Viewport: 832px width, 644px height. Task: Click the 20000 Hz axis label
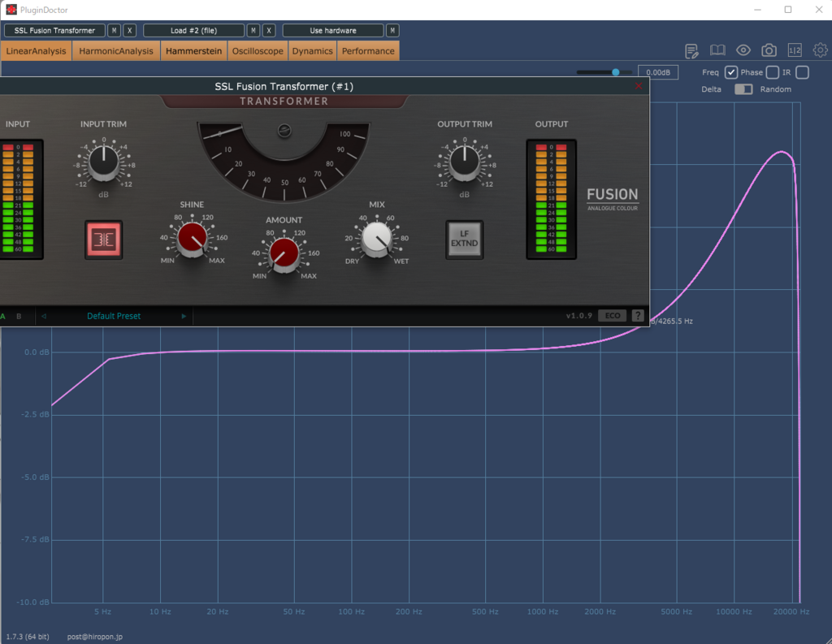click(791, 612)
